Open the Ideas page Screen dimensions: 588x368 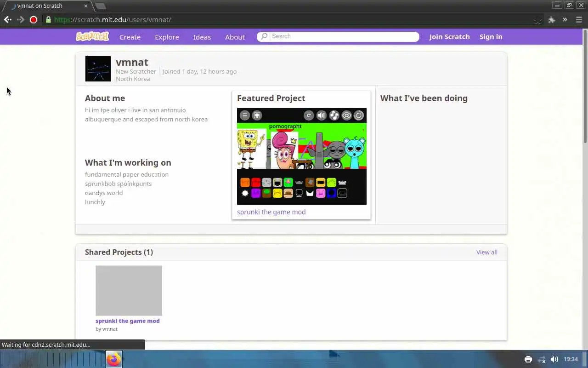point(202,37)
